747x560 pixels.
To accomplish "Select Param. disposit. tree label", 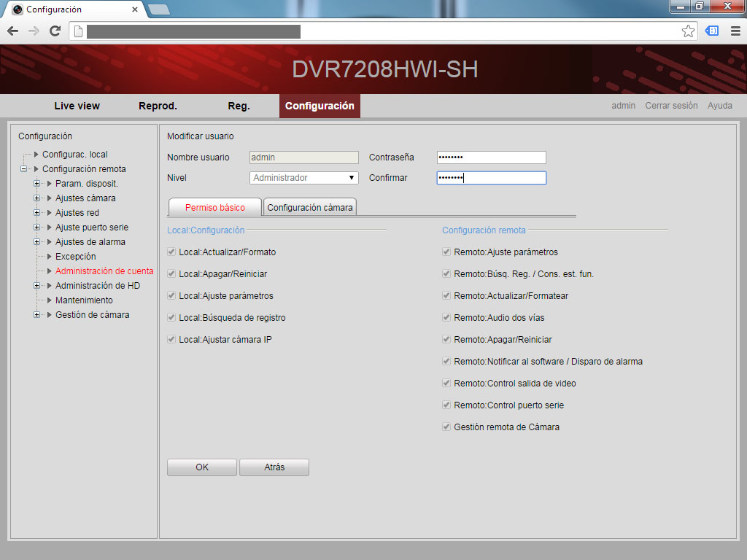I will (x=87, y=183).
